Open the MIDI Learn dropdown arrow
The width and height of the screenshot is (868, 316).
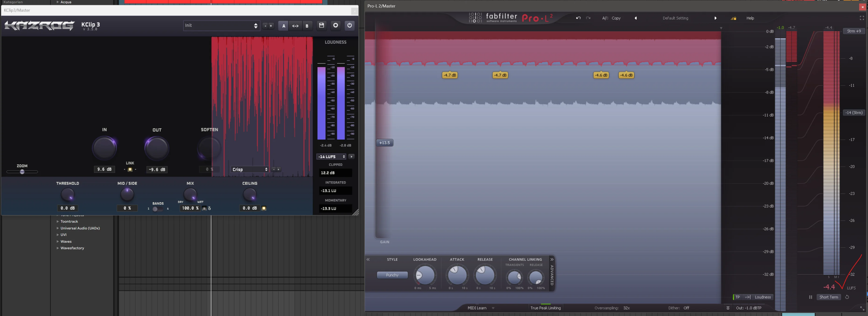493,308
